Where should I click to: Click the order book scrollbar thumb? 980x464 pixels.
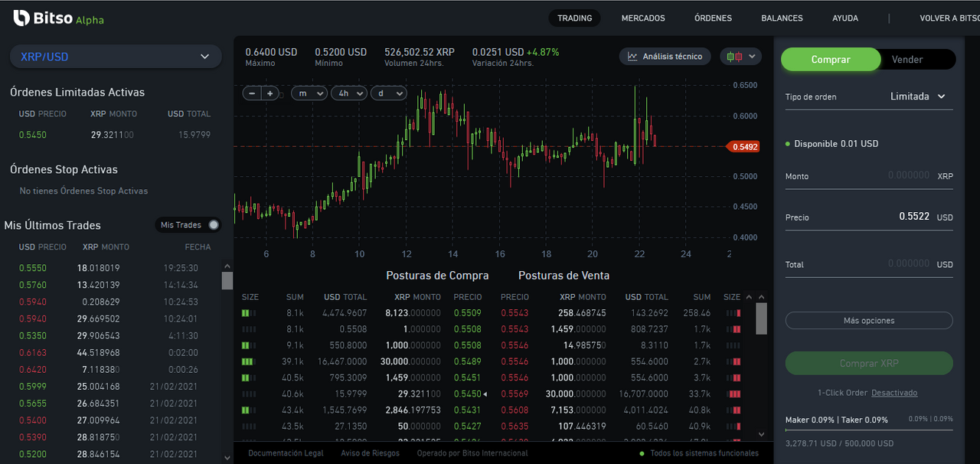pyautogui.click(x=761, y=319)
